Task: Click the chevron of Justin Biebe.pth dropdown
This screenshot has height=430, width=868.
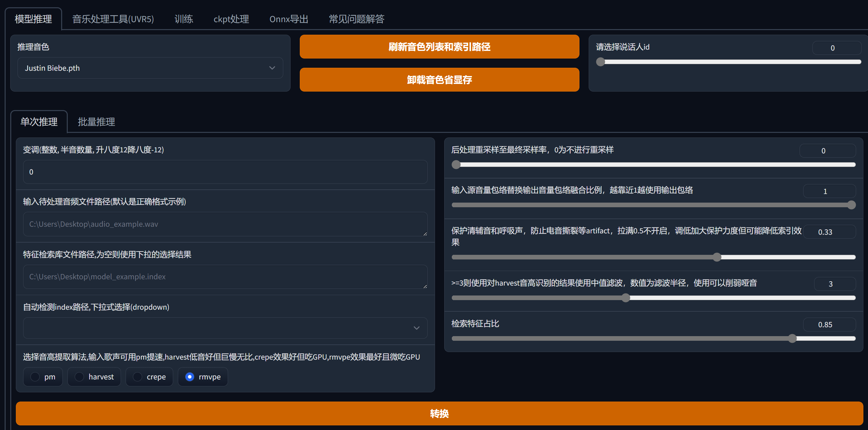Action: click(x=272, y=68)
